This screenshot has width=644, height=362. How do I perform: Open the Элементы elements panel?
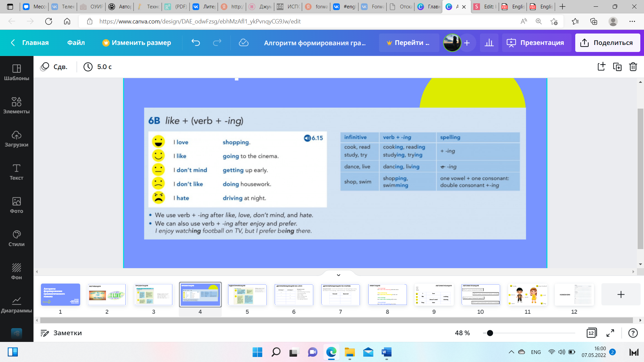click(x=16, y=105)
